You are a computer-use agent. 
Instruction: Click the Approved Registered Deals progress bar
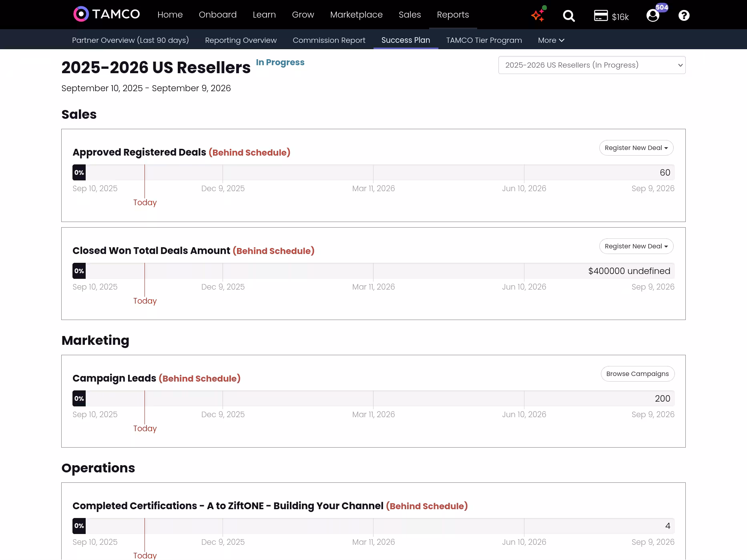pyautogui.click(x=373, y=173)
